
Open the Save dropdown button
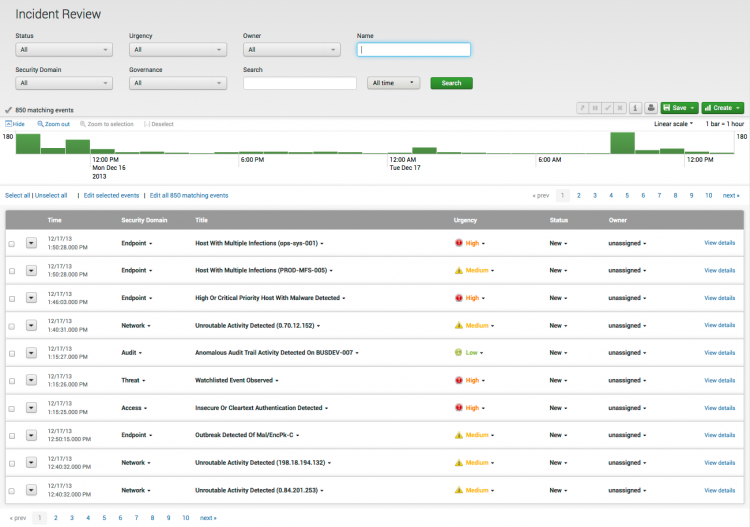(x=679, y=108)
